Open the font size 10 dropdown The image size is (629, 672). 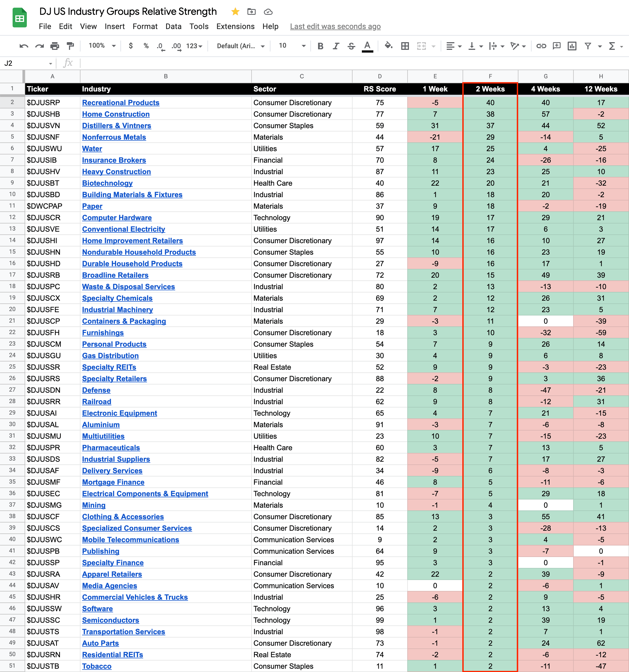tap(292, 46)
